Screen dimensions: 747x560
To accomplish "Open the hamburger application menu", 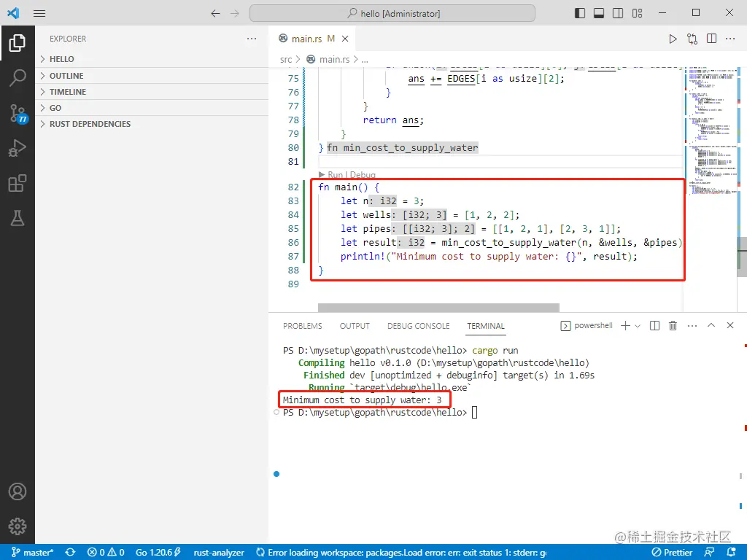I will click(39, 13).
